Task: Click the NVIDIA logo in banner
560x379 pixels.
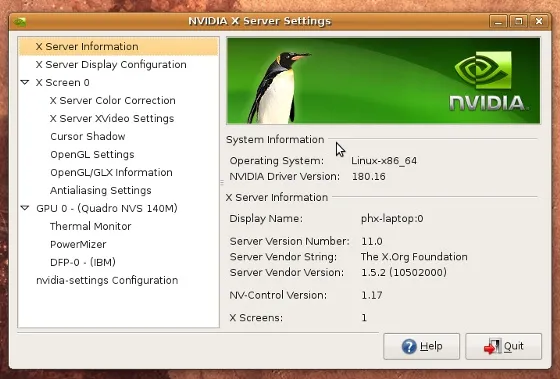Action: [488, 81]
